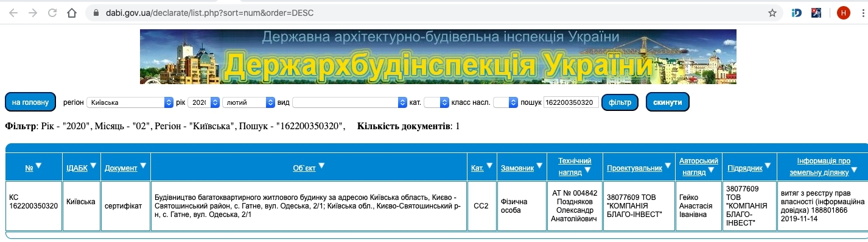Image resolution: width=868 pixels, height=242 pixels.
Task: Sort by land plot info triangle icon
Action: (x=854, y=170)
